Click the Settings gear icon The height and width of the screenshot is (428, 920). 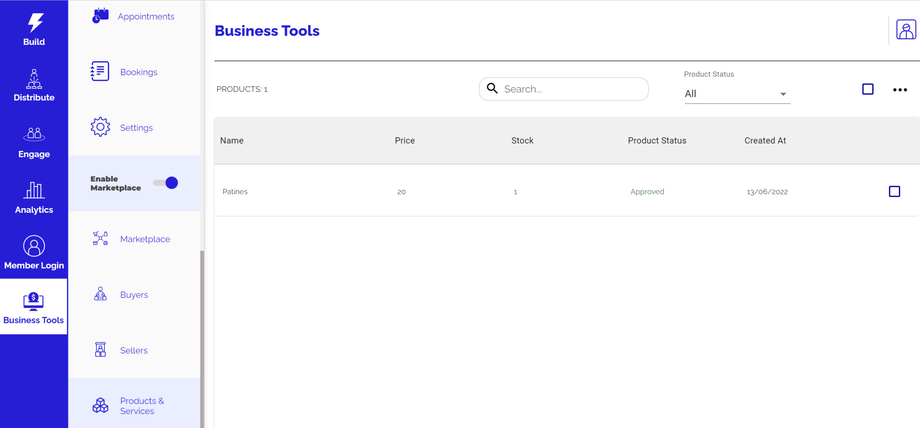coord(100,128)
